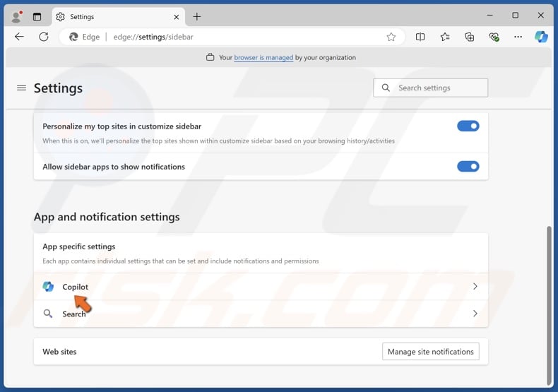Viewport: 558px width, 392px height.
Task: Click 'Web sites' label
Action: [59, 352]
